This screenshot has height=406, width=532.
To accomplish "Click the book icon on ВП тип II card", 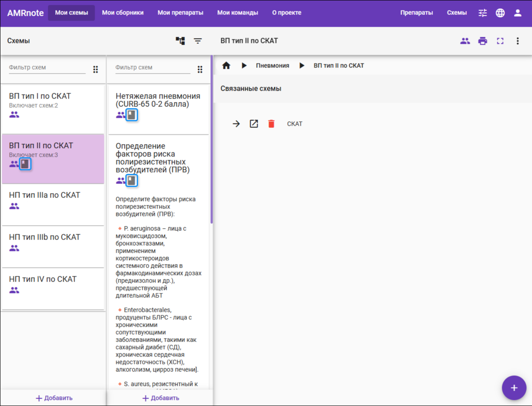I will (x=25, y=164).
